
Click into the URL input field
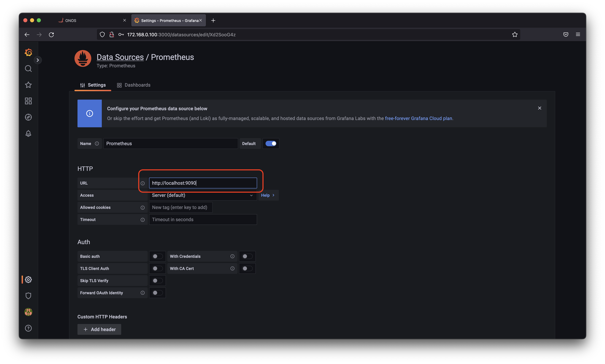203,183
